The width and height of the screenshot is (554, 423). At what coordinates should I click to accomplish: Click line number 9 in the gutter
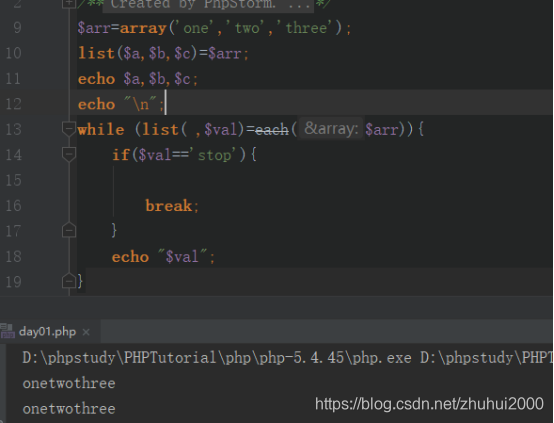click(x=17, y=28)
